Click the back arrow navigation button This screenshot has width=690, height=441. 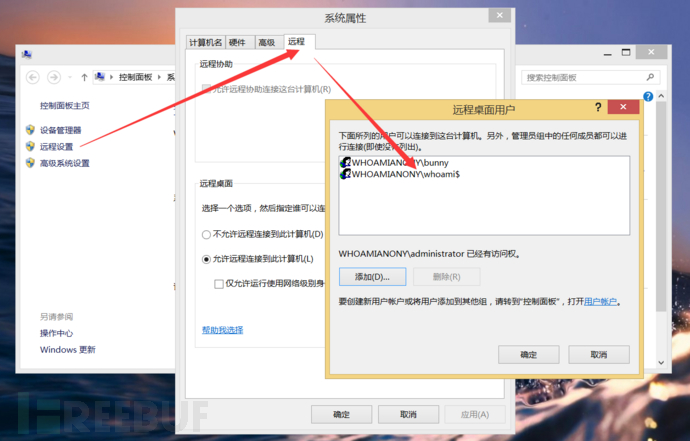33,77
